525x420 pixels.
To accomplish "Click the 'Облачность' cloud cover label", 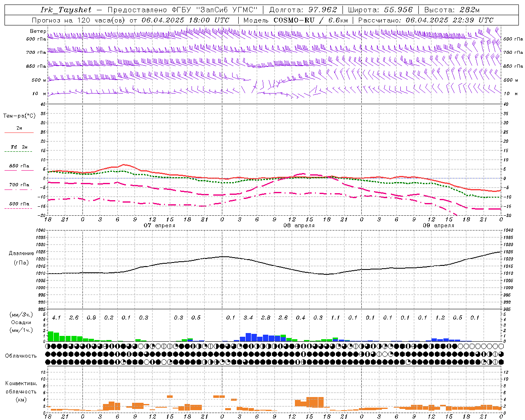I will (21, 356).
